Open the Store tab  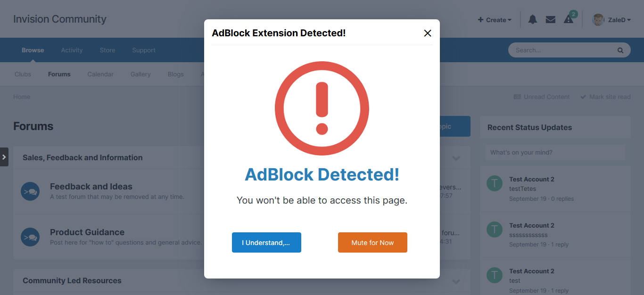coord(107,50)
